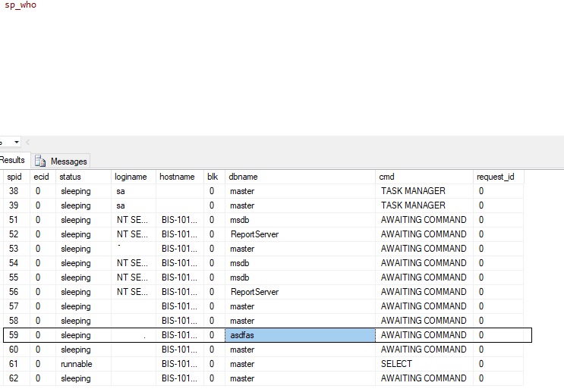Image resolution: width=564 pixels, height=392 pixels.
Task: Click the dbname column header
Action: point(243,177)
